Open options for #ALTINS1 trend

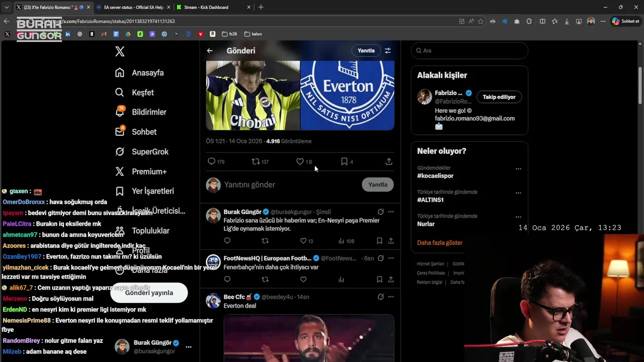point(518,193)
